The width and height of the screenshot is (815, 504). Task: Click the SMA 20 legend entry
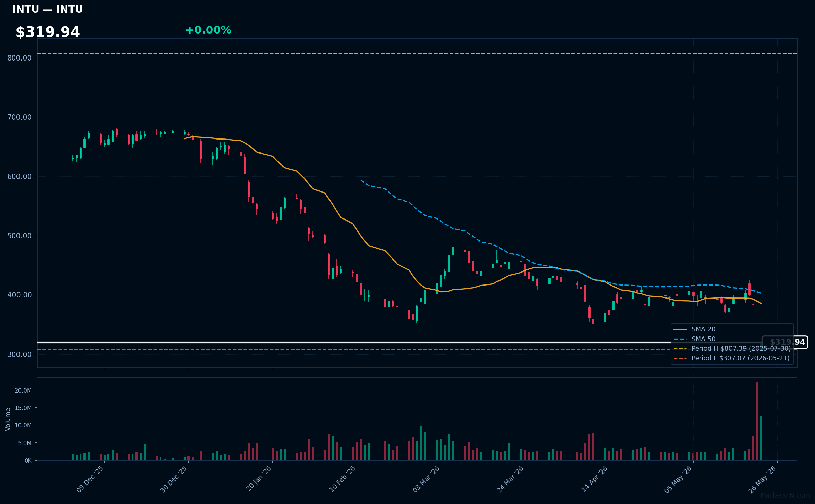pos(695,329)
